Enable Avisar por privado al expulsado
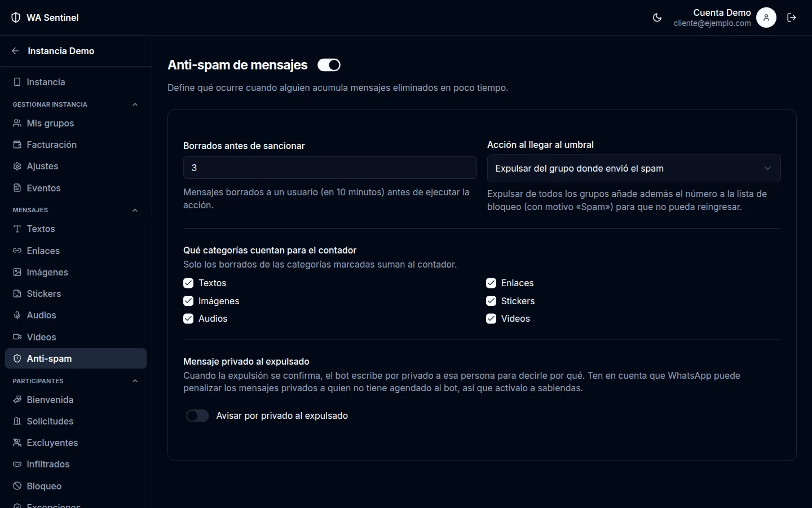This screenshot has height=508, width=812. pos(197,416)
